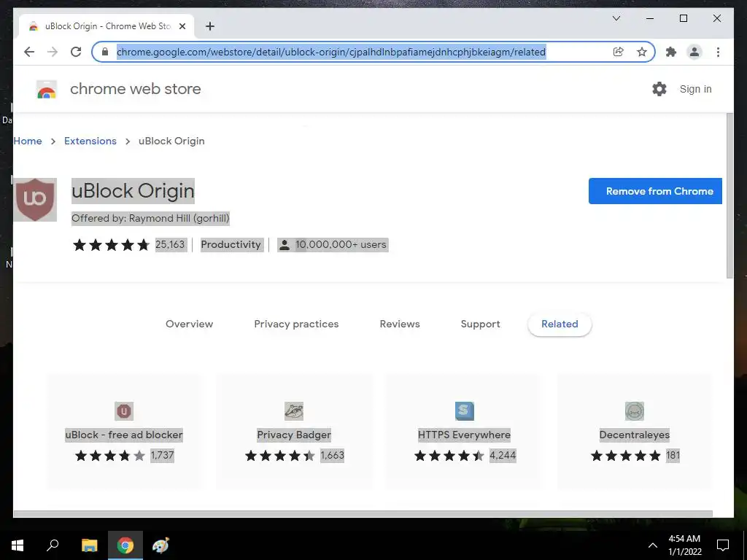Click the 1,663 rating count

click(332, 456)
